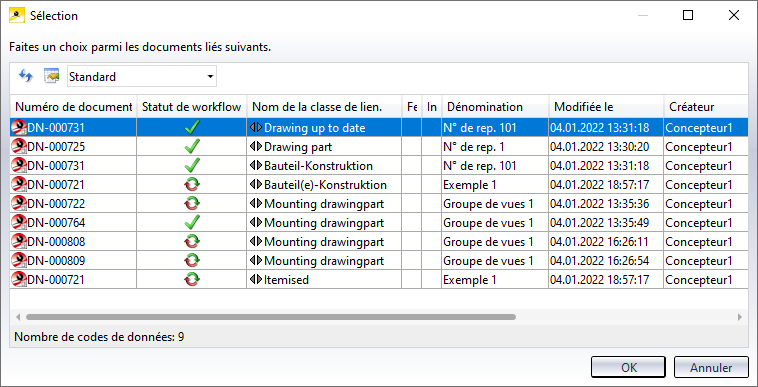
Task: Click the Annuler button
Action: (x=711, y=367)
